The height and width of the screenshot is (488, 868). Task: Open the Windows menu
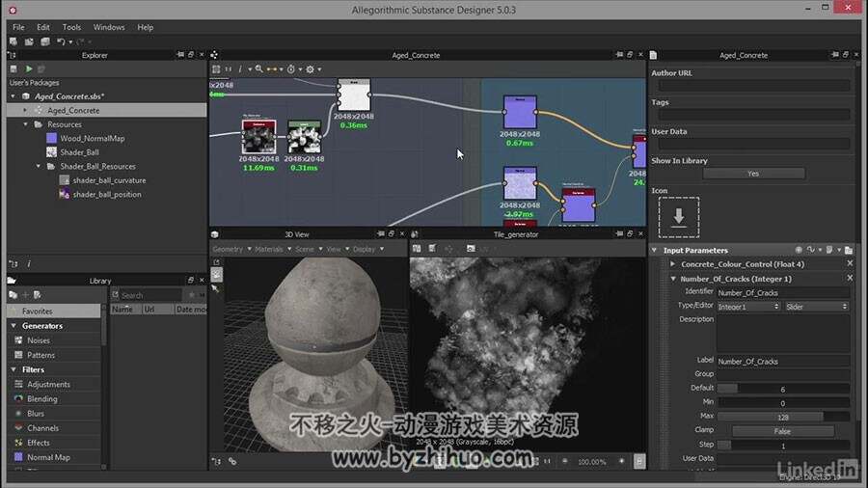click(x=109, y=27)
